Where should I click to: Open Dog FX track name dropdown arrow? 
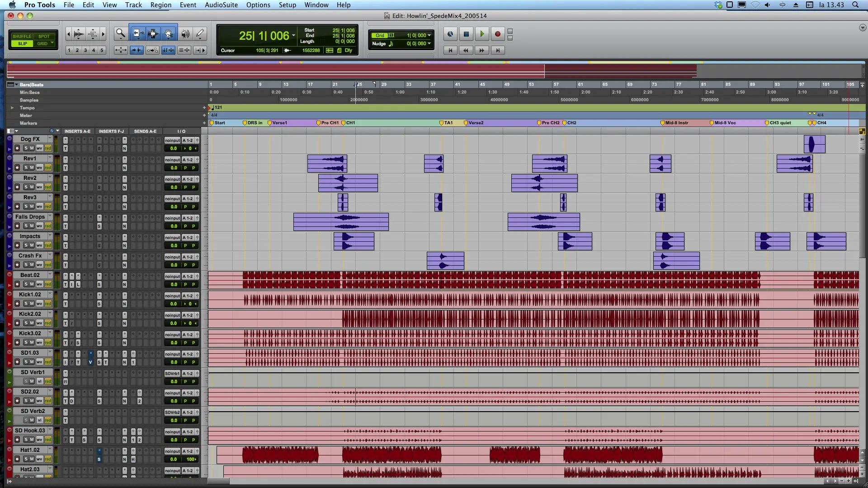click(x=50, y=139)
